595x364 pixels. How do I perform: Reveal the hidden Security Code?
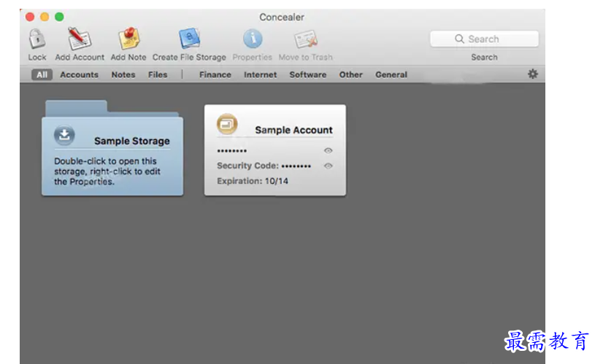click(329, 166)
